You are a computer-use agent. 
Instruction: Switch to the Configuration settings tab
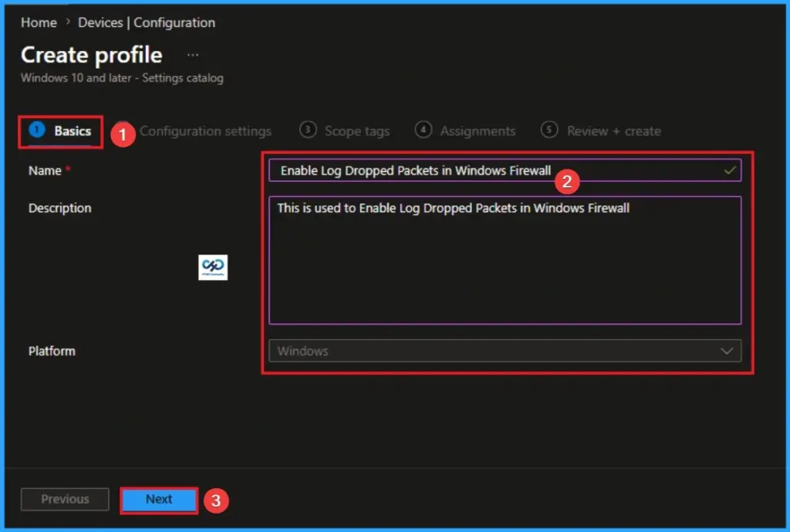(206, 130)
